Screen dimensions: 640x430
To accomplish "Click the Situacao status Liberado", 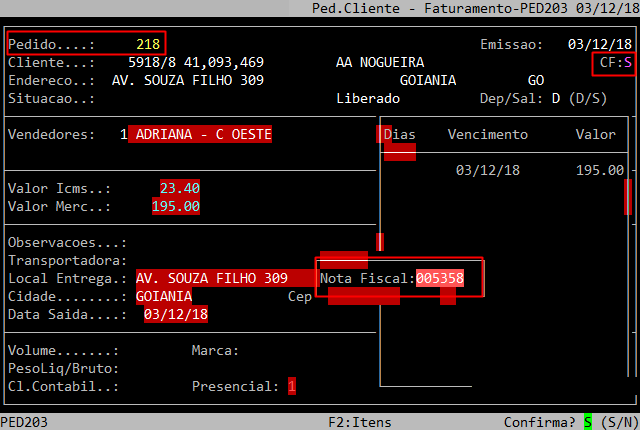I will [368, 99].
